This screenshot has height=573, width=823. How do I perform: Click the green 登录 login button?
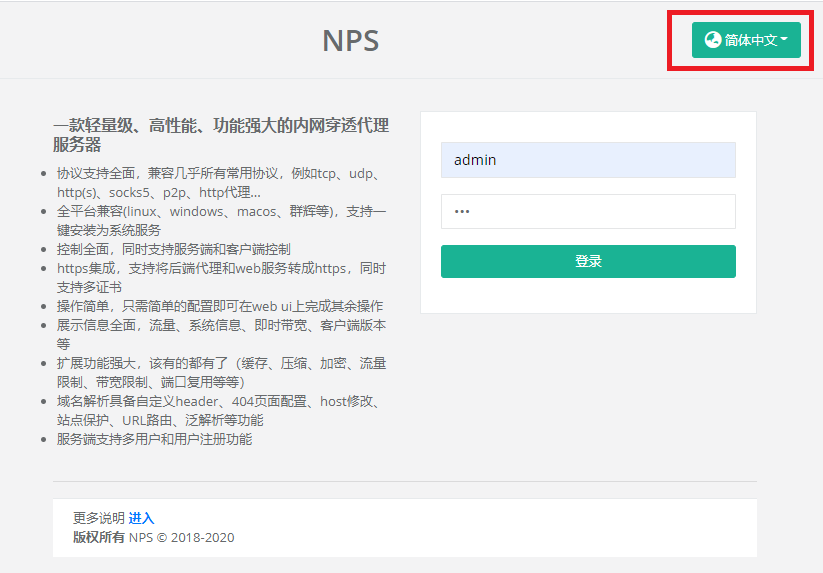pyautogui.click(x=588, y=261)
